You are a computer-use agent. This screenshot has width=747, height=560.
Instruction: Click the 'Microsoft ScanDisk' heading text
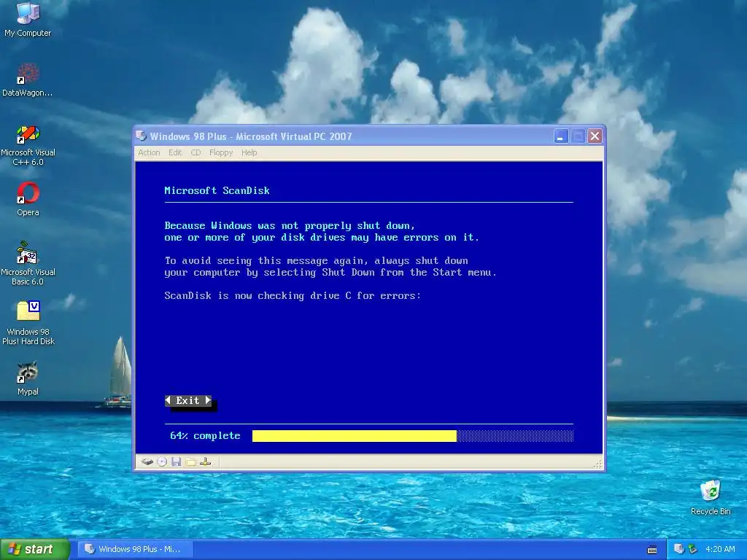coord(217,190)
